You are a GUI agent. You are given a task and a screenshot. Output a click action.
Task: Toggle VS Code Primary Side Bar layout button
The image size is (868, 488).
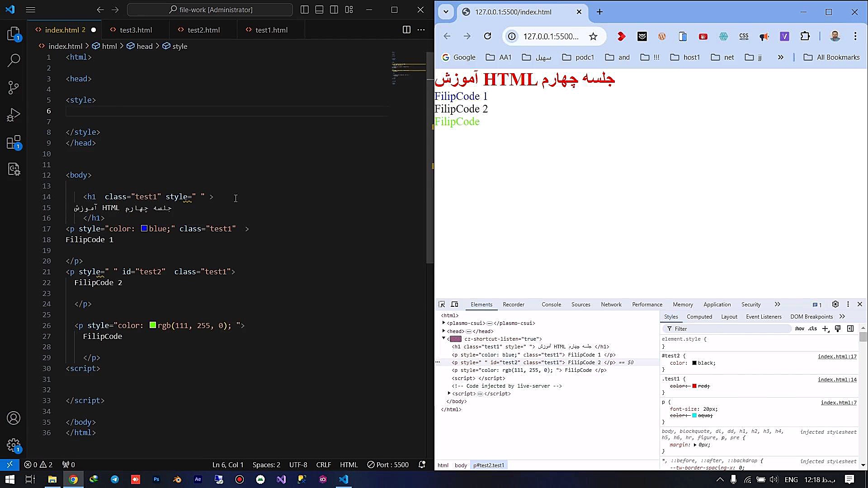click(x=305, y=9)
